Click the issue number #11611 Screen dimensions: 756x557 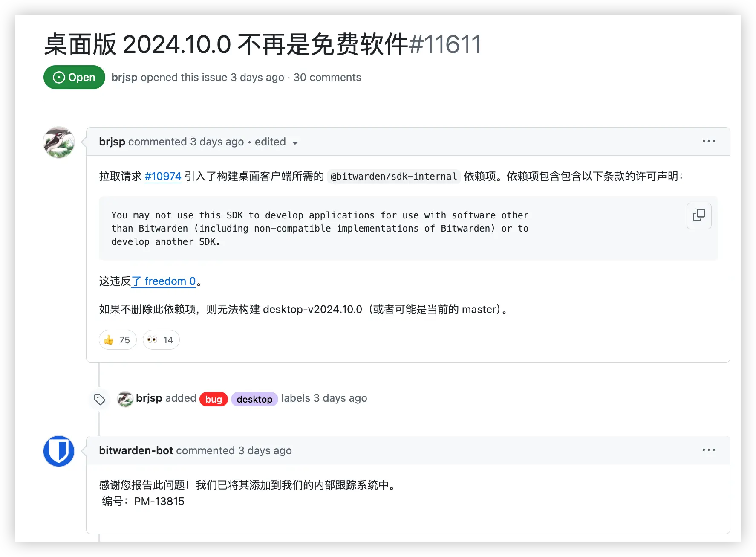click(445, 44)
